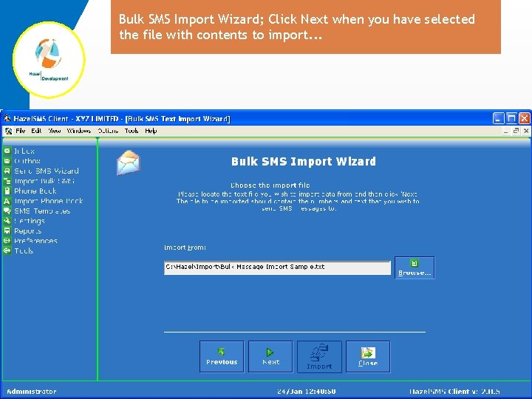Open SMS Templates from sidebar

click(42, 211)
